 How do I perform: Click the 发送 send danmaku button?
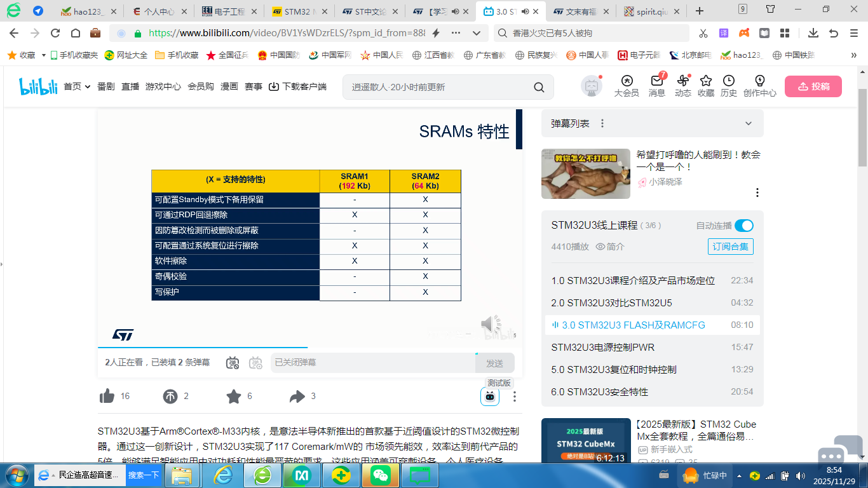(x=495, y=363)
